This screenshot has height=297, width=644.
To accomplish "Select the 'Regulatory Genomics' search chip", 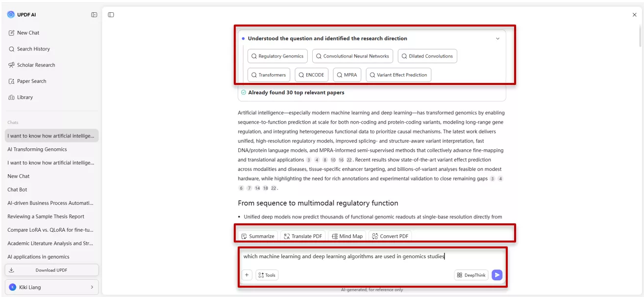I will tap(277, 56).
